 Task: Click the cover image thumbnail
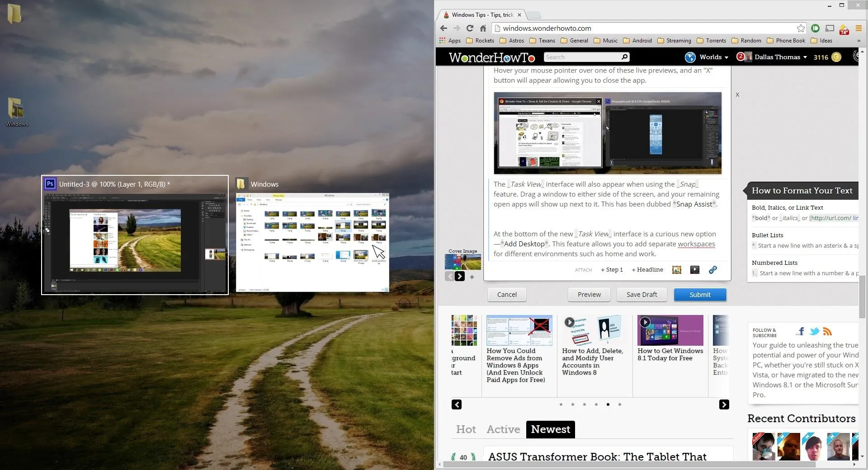click(463, 262)
